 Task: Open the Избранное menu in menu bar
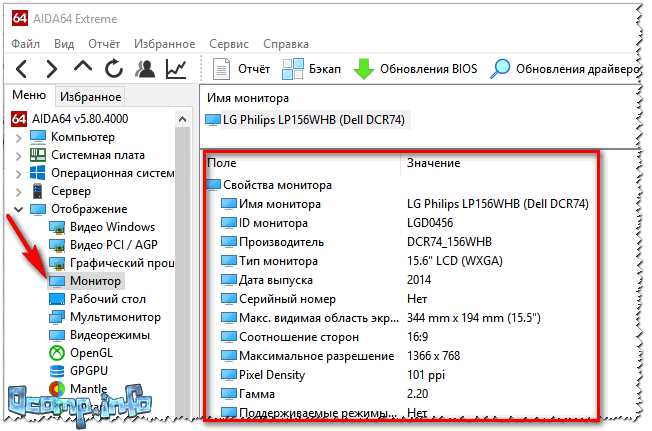click(x=164, y=44)
